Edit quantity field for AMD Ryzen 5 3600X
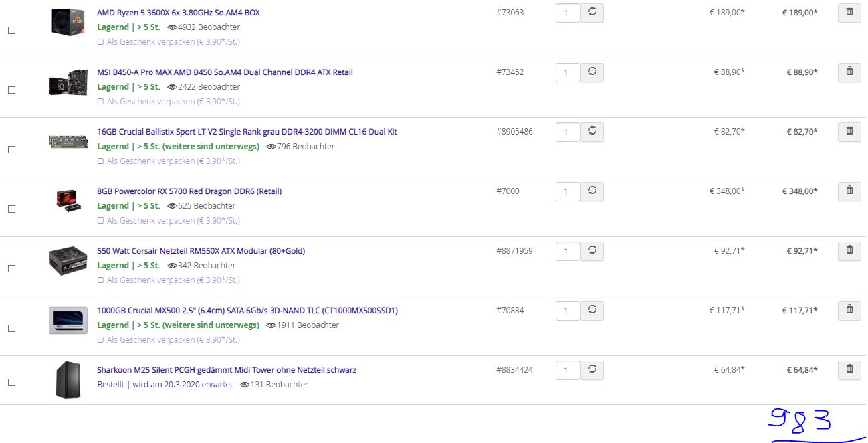868x443 pixels. pyautogui.click(x=568, y=13)
